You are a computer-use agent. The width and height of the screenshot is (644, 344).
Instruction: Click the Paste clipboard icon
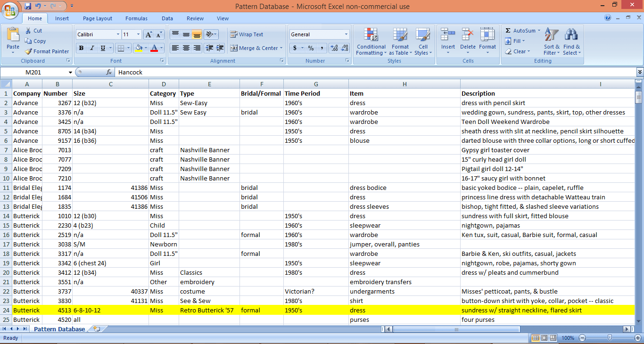[13, 35]
